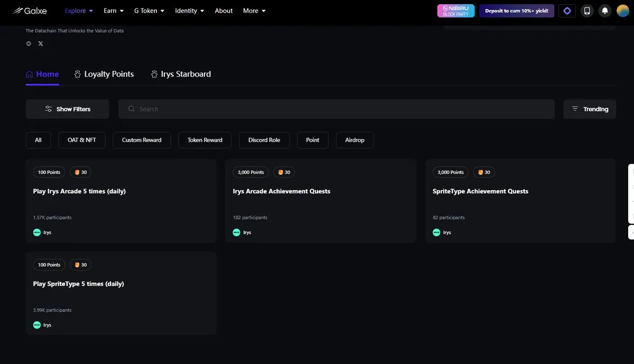The image size is (634, 364).
Task: Click the filter sliders icon in Show Filters
Action: [x=49, y=109]
